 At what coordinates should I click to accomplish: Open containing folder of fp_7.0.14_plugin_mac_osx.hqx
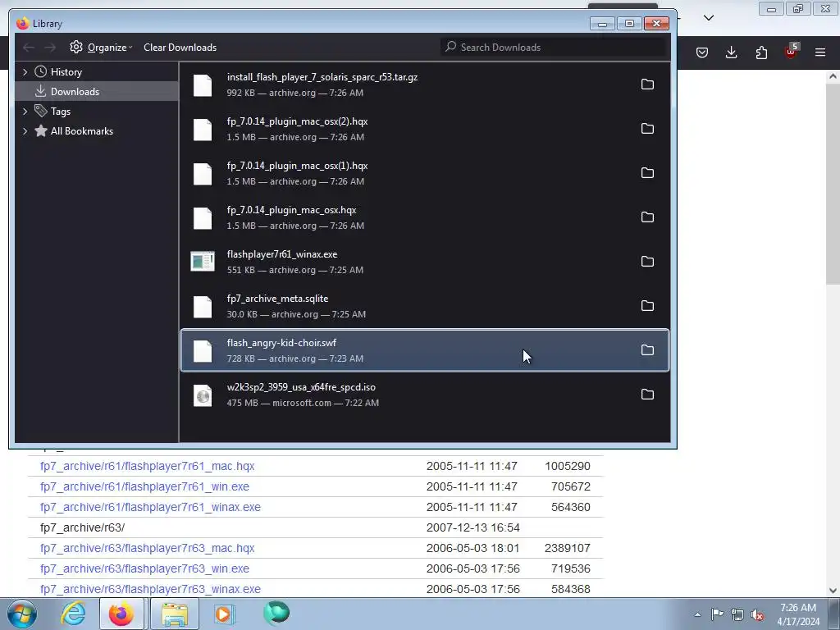click(x=647, y=217)
